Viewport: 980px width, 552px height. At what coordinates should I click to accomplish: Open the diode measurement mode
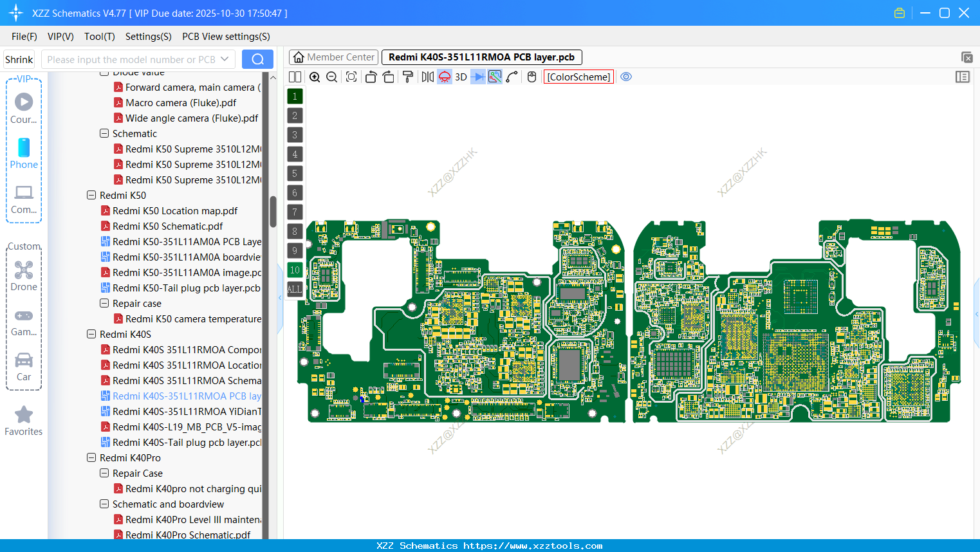coord(479,77)
